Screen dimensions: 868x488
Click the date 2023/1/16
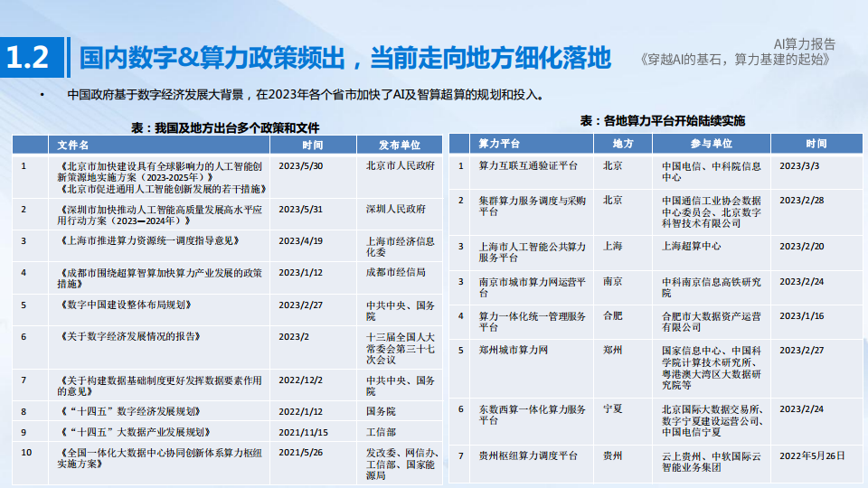pos(802,316)
